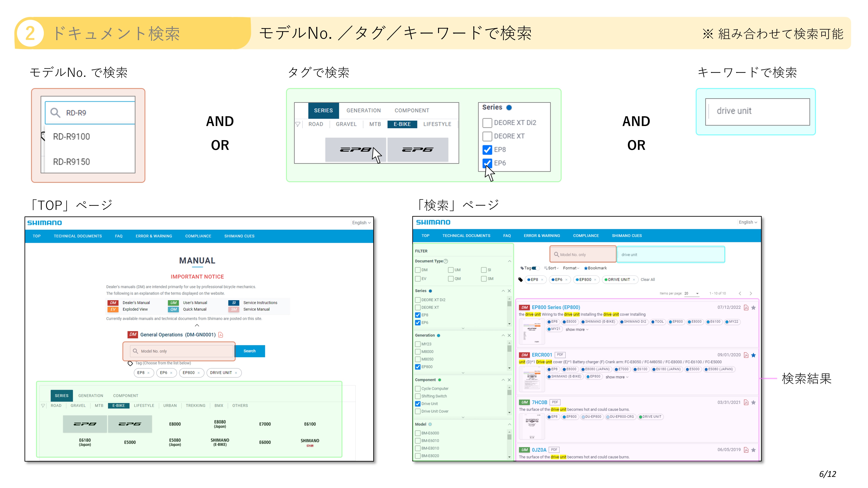This screenshot has height=488, width=868.
Task: Check UM document type box
Action: (451, 270)
